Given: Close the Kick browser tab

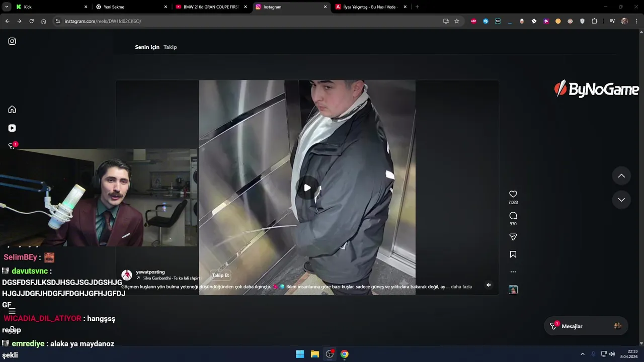Looking at the screenshot, I should pyautogui.click(x=86, y=7).
